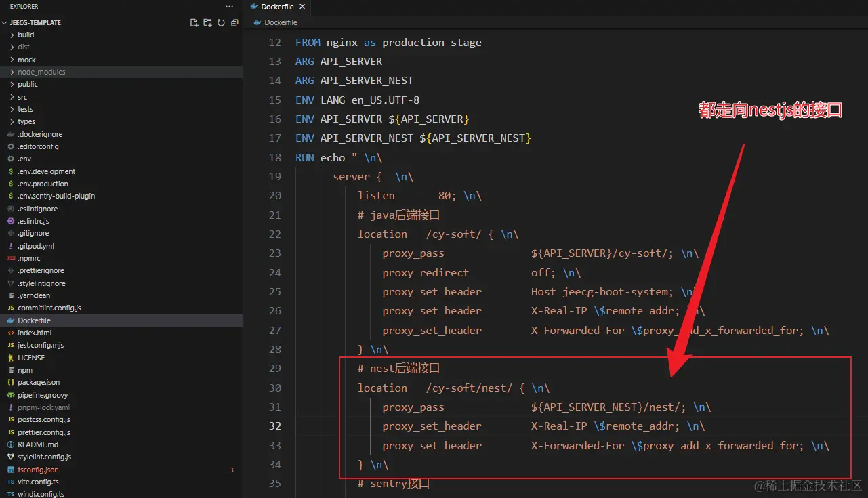Click 'location /cy-soft/nest/' line
The image size is (868, 498).
pyautogui.click(x=454, y=388)
